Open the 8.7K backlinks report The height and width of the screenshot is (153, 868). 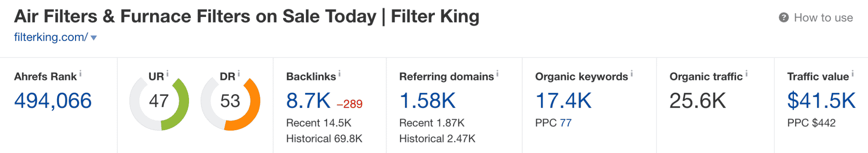(308, 101)
